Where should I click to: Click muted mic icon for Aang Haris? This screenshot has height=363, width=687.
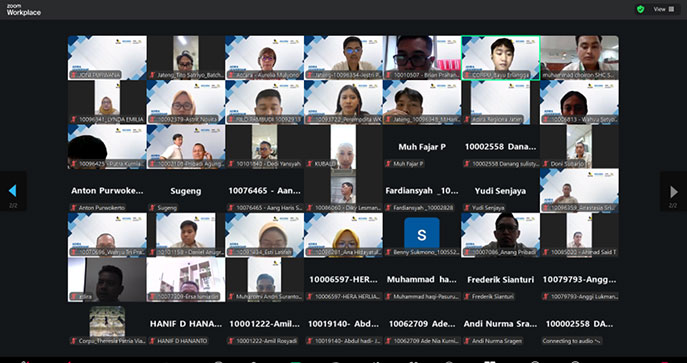click(230, 208)
